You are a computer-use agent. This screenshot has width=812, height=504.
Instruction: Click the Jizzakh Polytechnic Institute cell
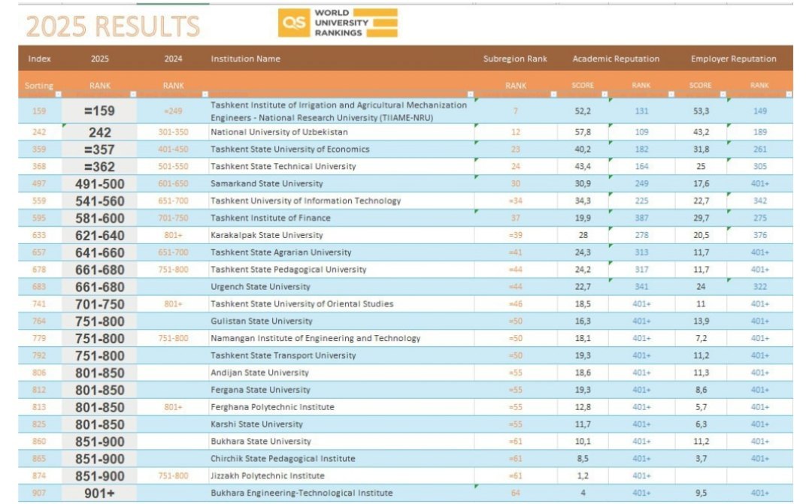pos(268,476)
